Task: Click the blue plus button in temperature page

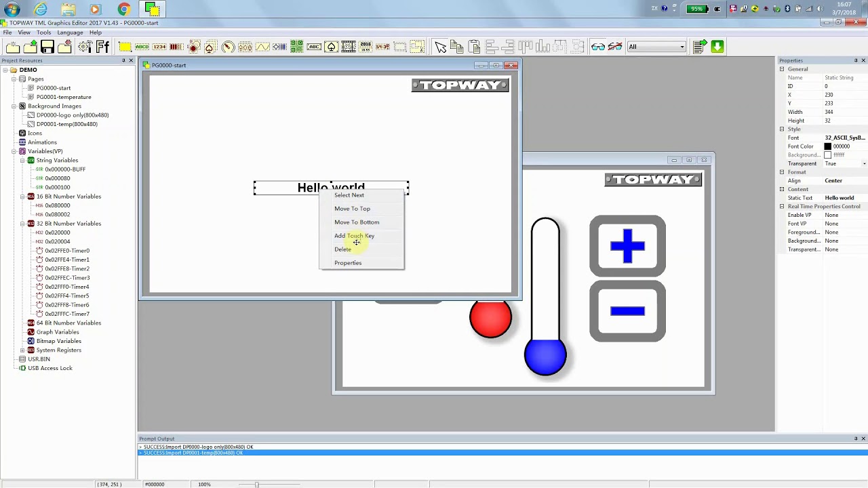Action: [627, 246]
